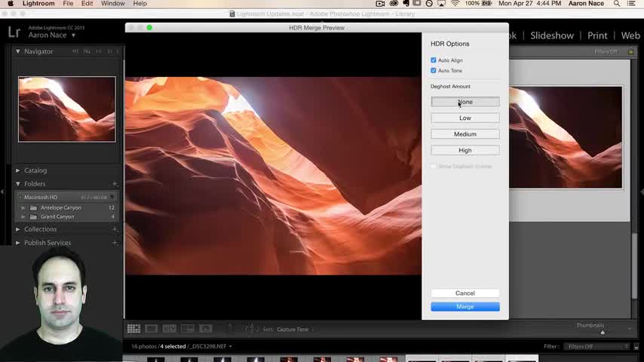644x362 pixels.
Task: Switch to Print module
Action: (597, 35)
